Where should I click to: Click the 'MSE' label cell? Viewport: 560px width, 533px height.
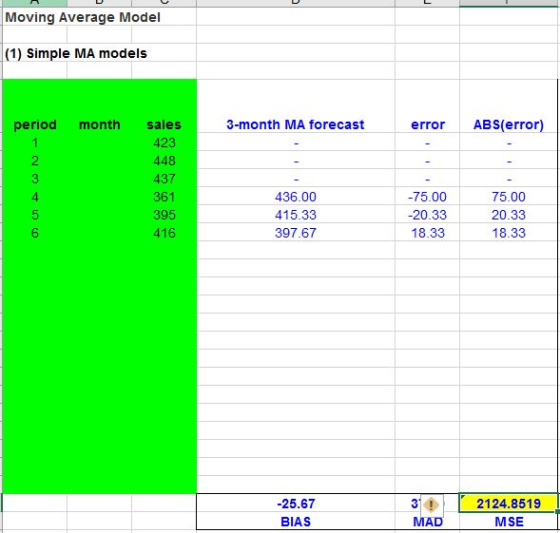click(509, 522)
